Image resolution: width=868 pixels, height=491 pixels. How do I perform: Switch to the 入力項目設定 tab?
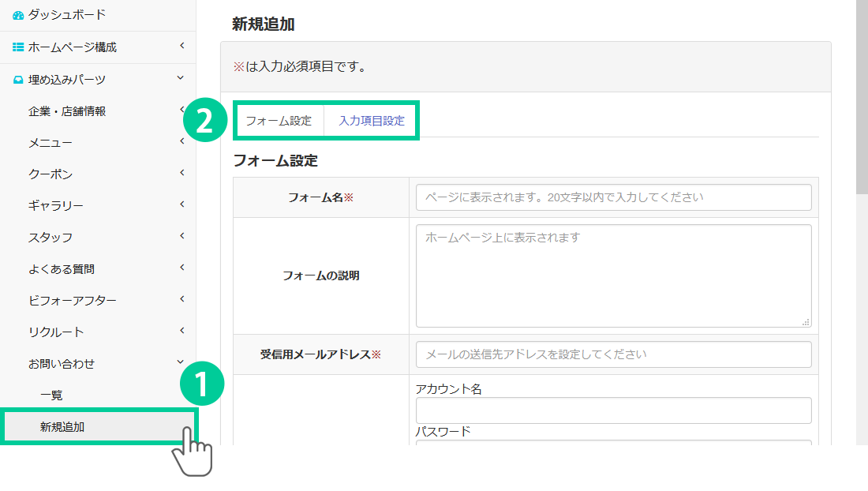pyautogui.click(x=371, y=121)
